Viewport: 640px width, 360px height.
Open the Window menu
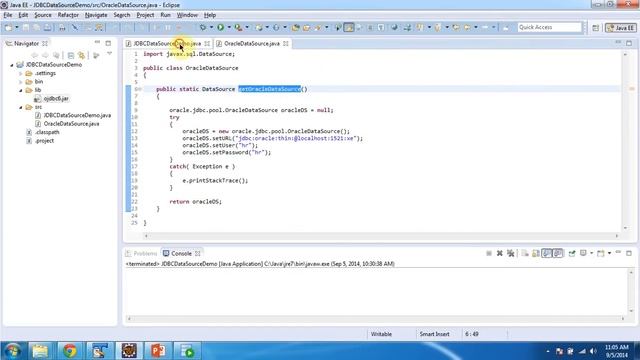coord(187,15)
